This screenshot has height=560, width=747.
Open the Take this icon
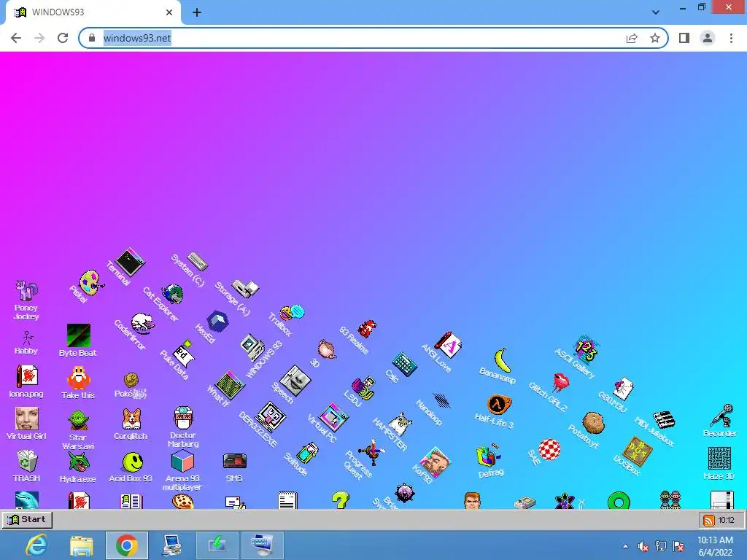point(79,378)
